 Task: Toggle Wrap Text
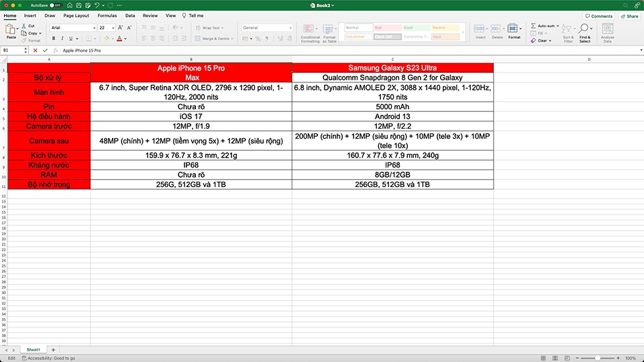pyautogui.click(x=209, y=28)
